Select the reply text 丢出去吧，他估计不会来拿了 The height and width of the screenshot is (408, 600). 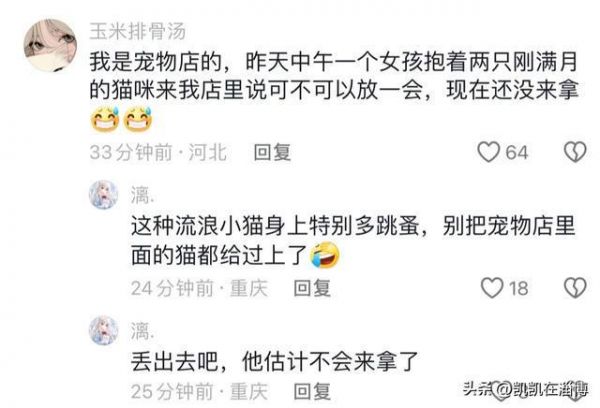[274, 361]
